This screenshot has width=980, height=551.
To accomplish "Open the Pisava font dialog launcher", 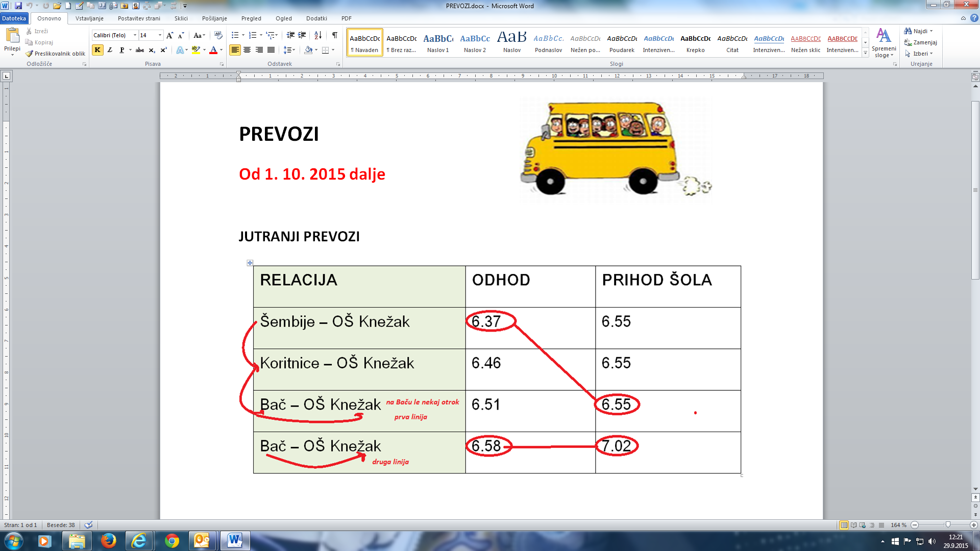I will click(x=222, y=64).
